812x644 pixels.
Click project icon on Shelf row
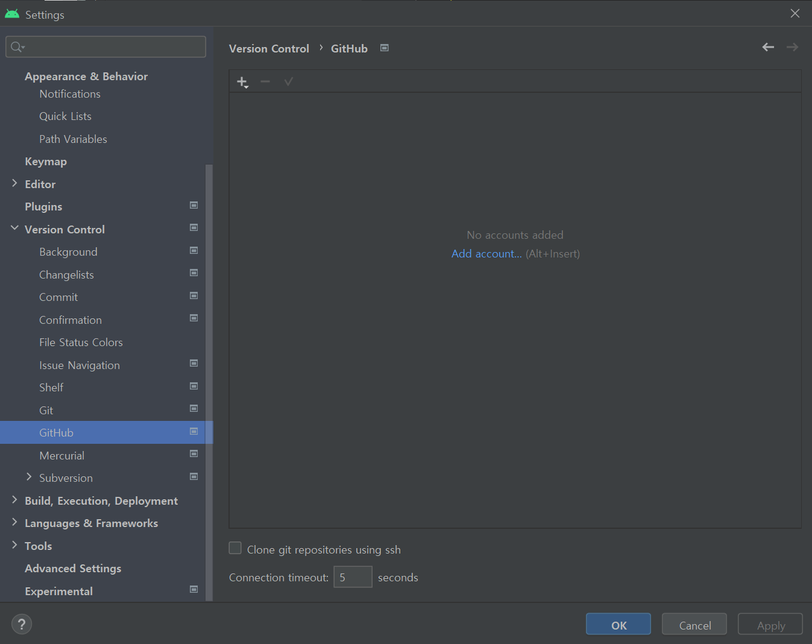point(194,386)
